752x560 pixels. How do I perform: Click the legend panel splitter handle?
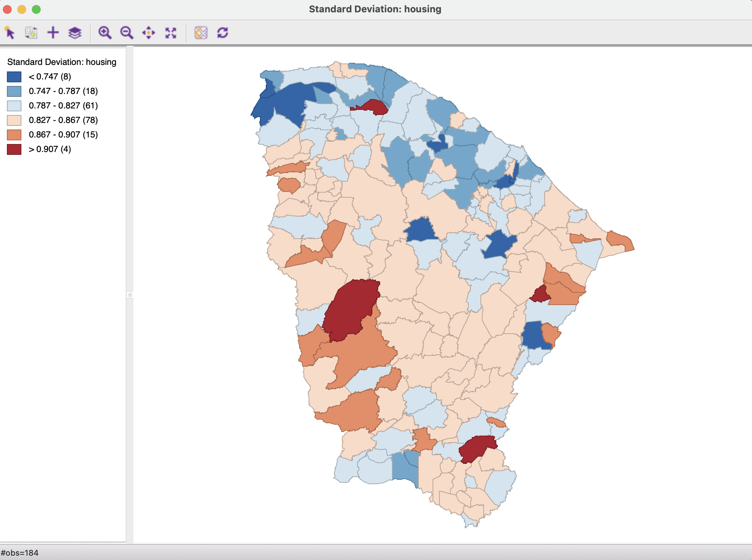click(130, 295)
